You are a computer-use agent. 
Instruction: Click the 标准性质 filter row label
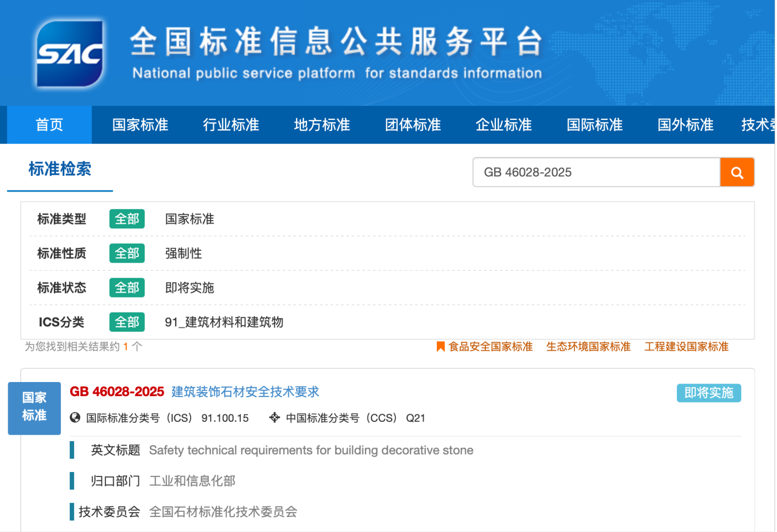(61, 253)
